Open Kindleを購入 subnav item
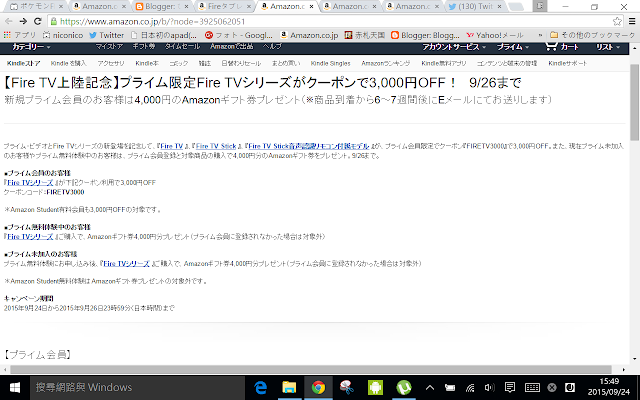The width and height of the screenshot is (640, 400). pyautogui.click(x=69, y=63)
